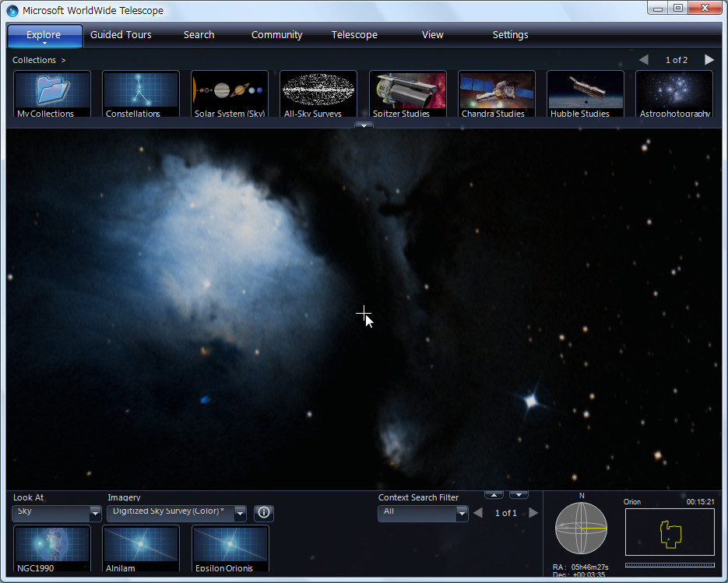Open the Spitzer Studies collection
Image resolution: width=728 pixels, height=583 pixels.
point(408,93)
